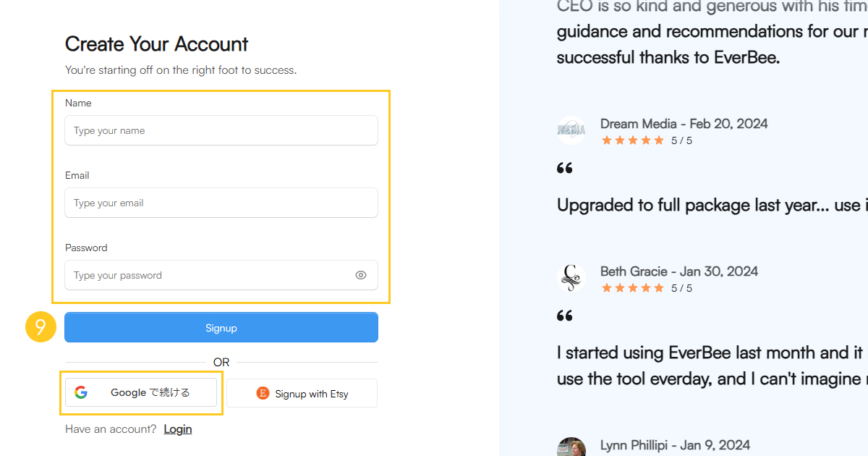The image size is (868, 456).
Task: Click the orange Etsy logo icon
Action: tap(263, 393)
